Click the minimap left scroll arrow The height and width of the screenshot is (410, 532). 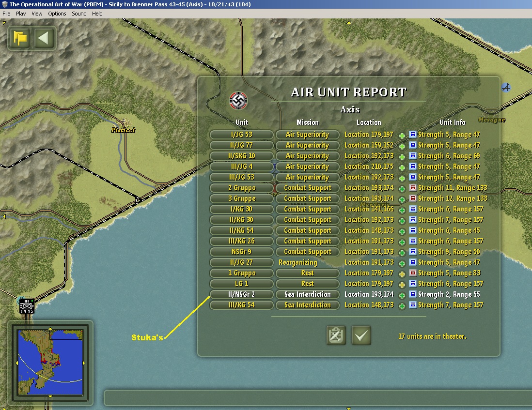click(x=17, y=363)
